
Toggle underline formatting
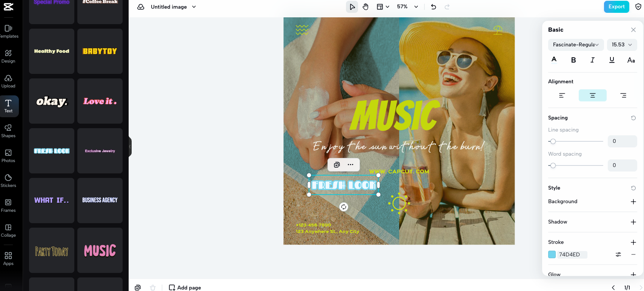click(x=612, y=60)
